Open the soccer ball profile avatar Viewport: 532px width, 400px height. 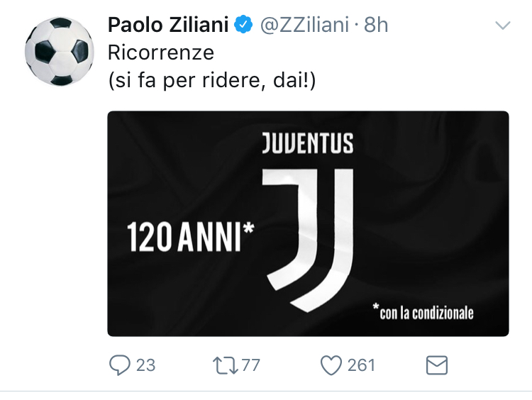[x=60, y=50]
